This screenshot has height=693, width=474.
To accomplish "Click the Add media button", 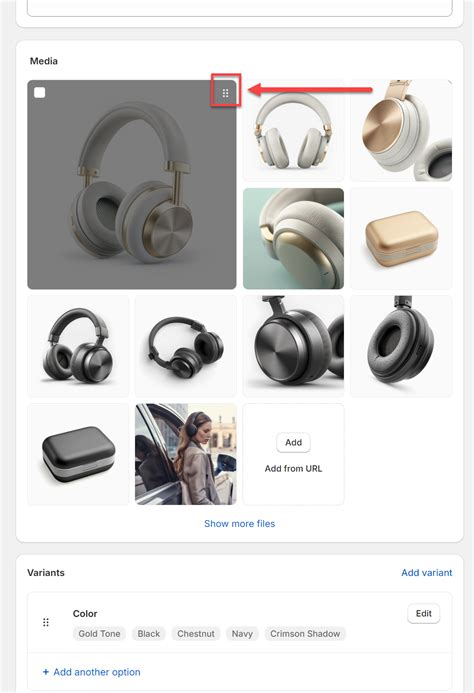I will (x=293, y=442).
